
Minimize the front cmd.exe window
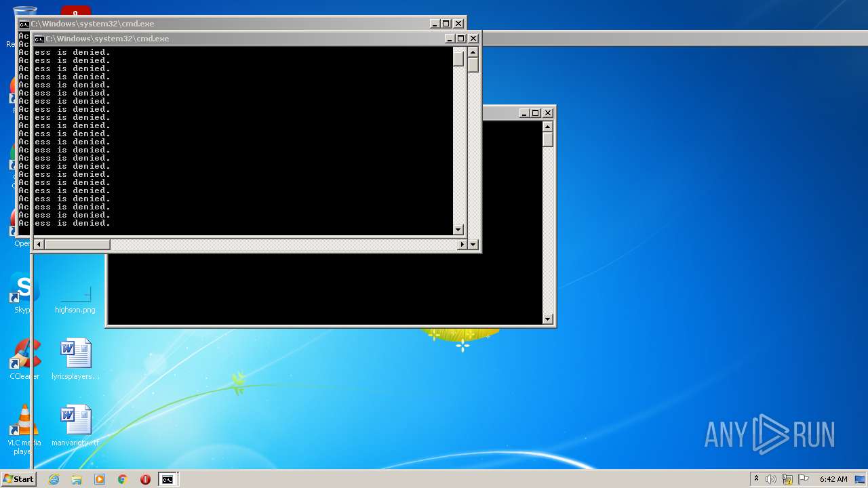tap(449, 39)
